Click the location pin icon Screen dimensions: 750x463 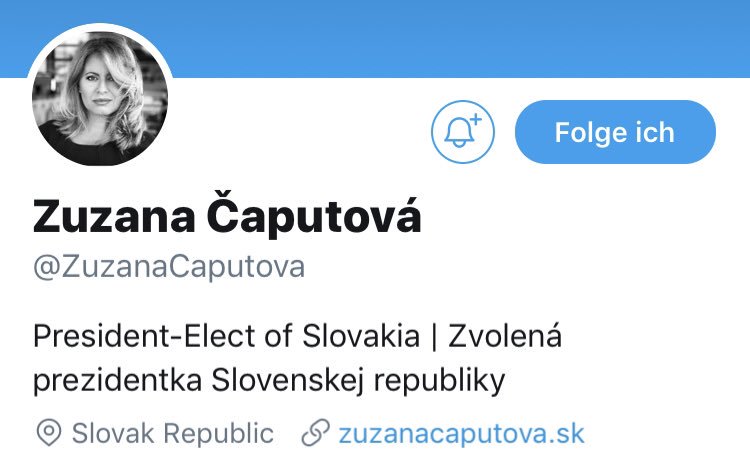point(49,433)
